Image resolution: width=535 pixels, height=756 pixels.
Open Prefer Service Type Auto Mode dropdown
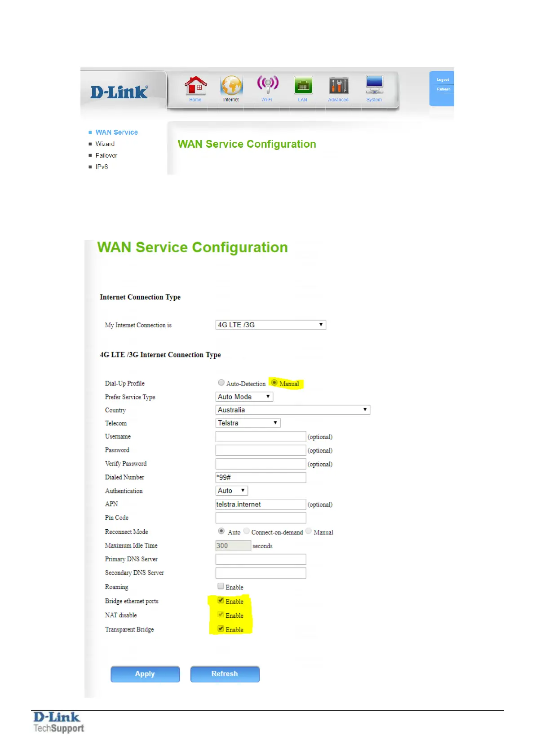[x=244, y=397]
